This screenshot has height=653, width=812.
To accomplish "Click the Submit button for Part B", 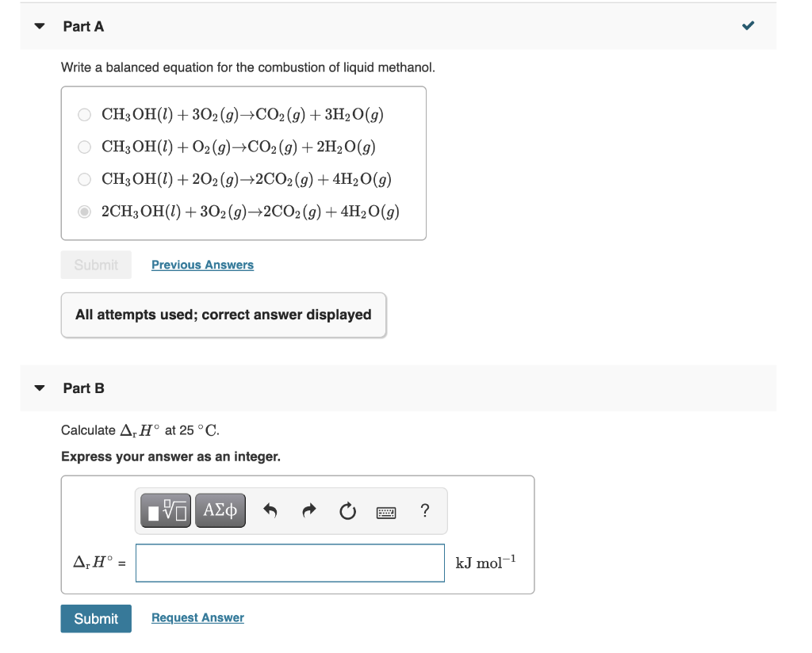I will click(95, 618).
